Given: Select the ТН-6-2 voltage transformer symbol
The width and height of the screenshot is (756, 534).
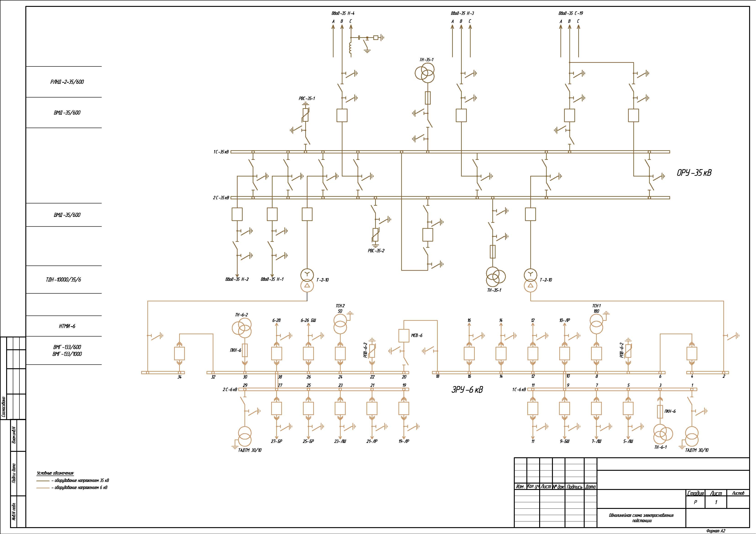Looking at the screenshot, I should [x=242, y=328].
